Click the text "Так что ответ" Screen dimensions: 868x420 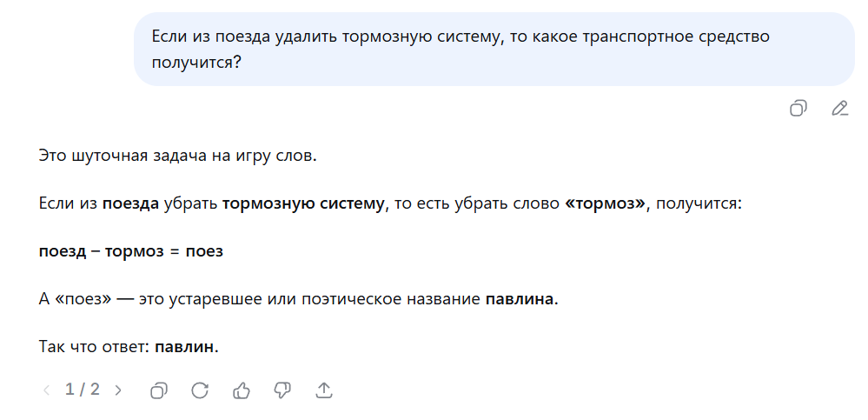tap(94, 346)
